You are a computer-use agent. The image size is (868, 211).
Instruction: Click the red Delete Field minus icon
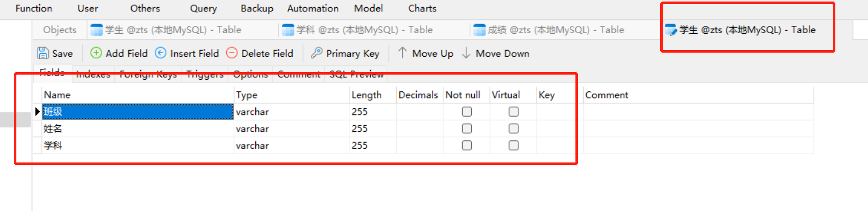232,53
